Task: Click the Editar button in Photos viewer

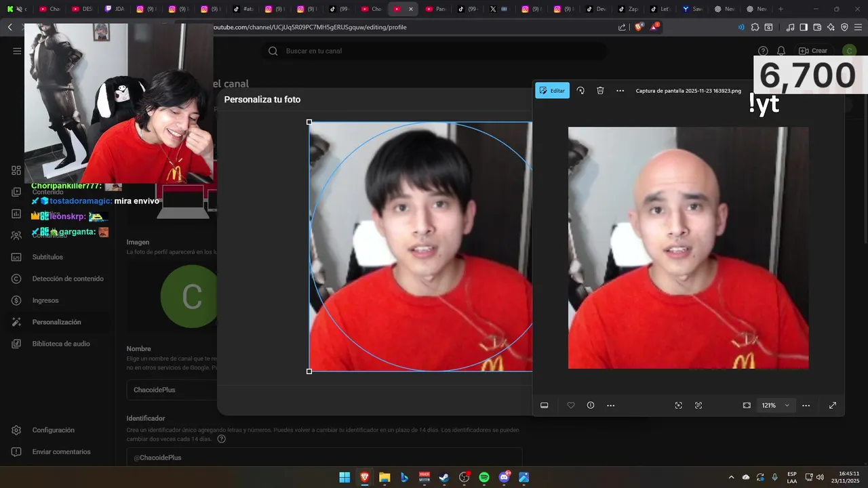Action: click(552, 90)
